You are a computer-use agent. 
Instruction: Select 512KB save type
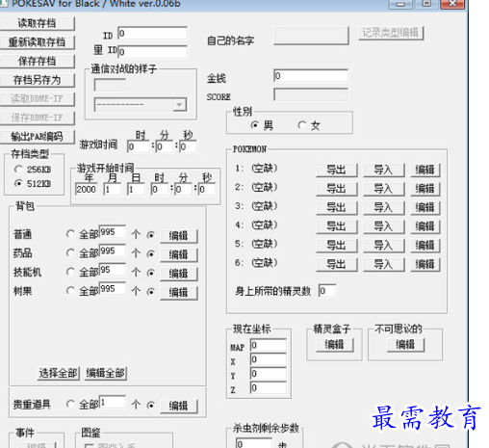(18, 183)
